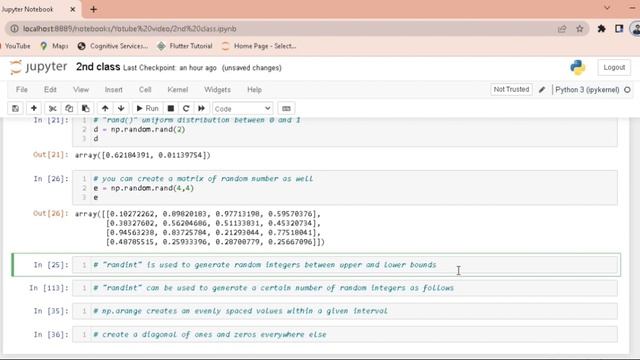The width and height of the screenshot is (640, 360).
Task: Open the command palette keyboard icon
Action: click(286, 109)
